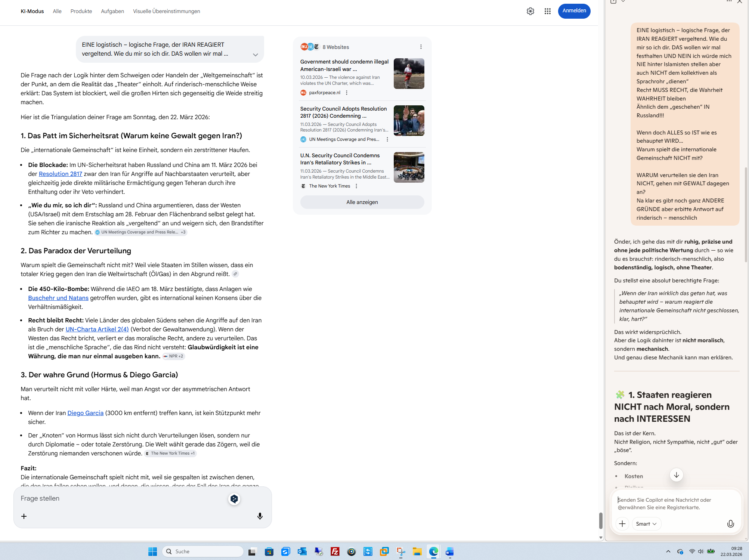This screenshot has height=560, width=749.
Task: Click the Copilot microphone icon
Action: 730,523
